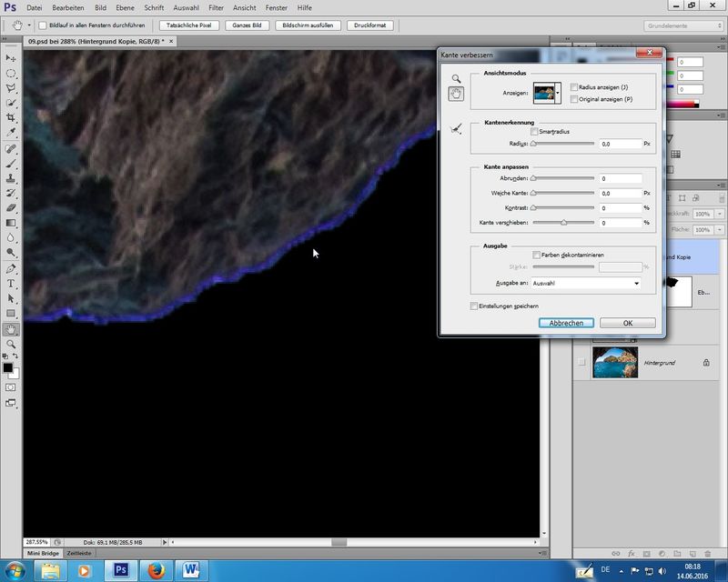Enable Farben dekontaminieren option

(x=536, y=255)
